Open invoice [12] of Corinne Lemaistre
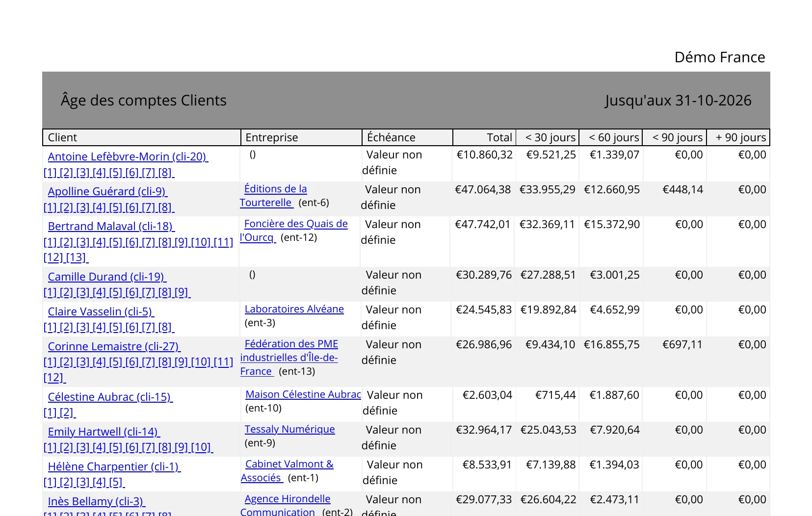The image size is (812, 516). click(54, 378)
